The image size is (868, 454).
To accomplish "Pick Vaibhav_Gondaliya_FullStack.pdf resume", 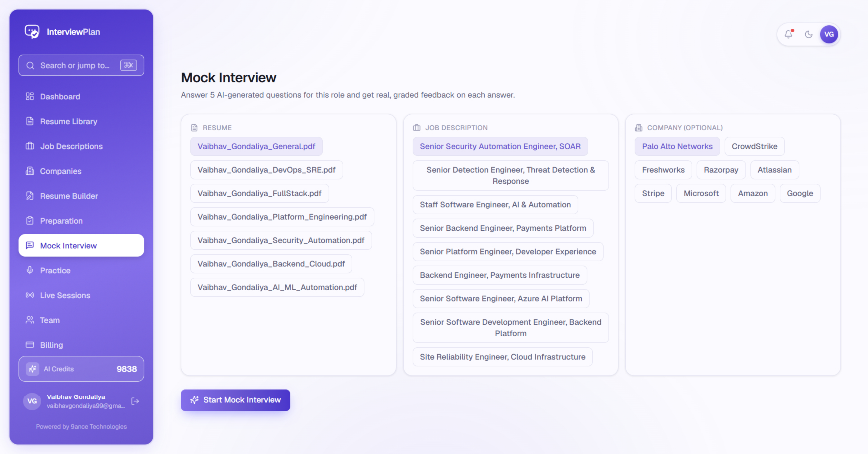I will click(x=259, y=193).
